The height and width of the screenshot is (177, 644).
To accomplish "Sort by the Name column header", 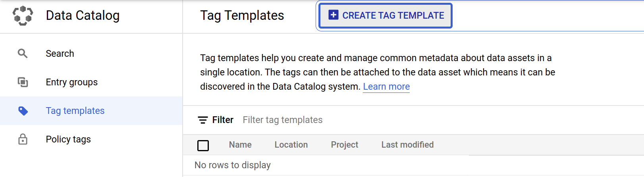I will click(x=240, y=145).
